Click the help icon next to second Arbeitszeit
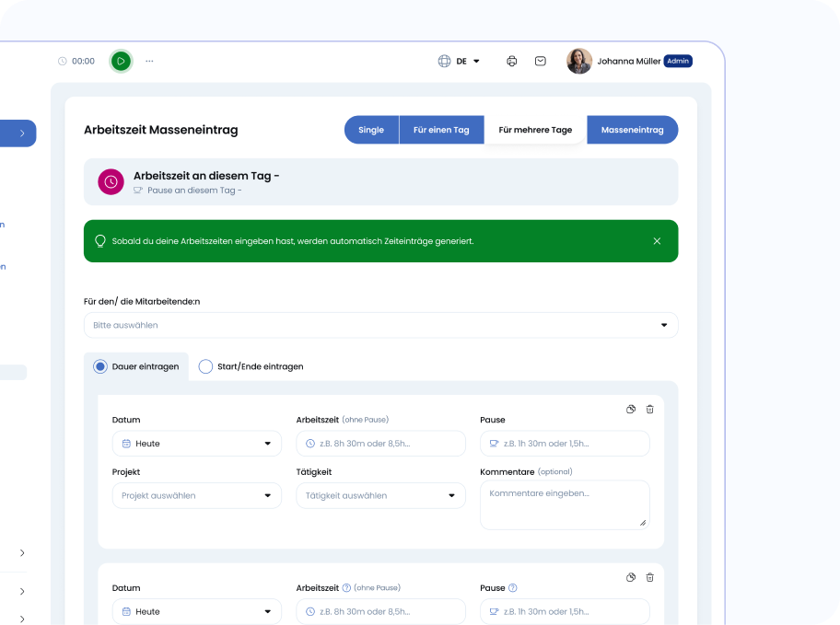840x625 pixels. 346,588
